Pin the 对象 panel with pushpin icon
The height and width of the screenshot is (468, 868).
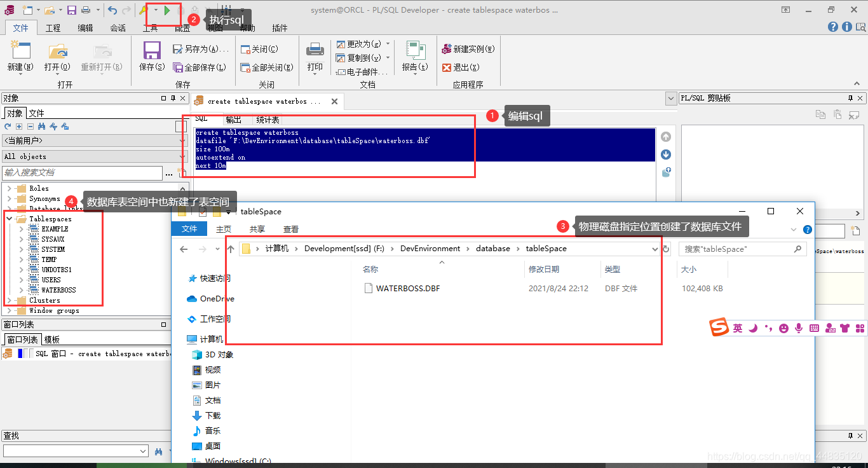coord(172,99)
